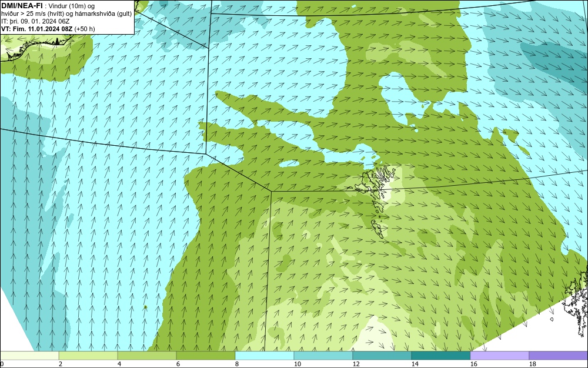Click the 4–6 m/s green legend swatch
Screen dimensions: 588x368
pyautogui.click(x=147, y=355)
